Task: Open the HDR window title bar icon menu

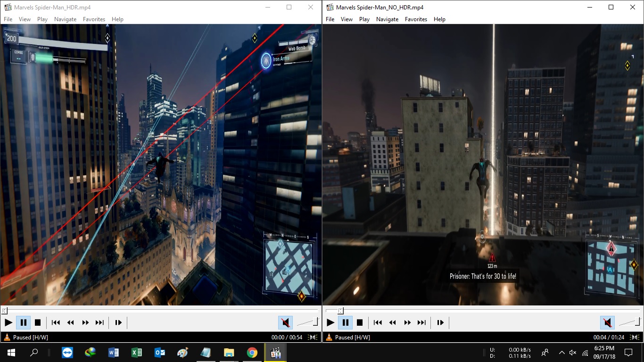Action: point(7,7)
